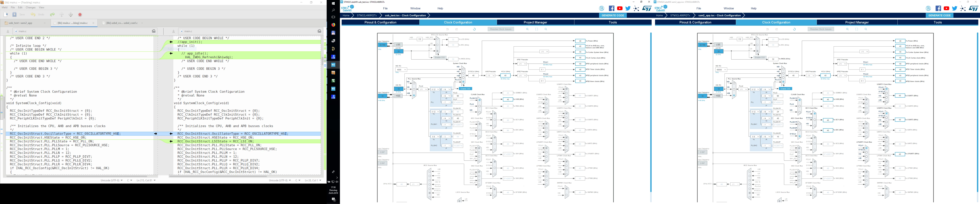Open the Changes menu in Meld
Screen dimensions: 980x204
click(30, 8)
